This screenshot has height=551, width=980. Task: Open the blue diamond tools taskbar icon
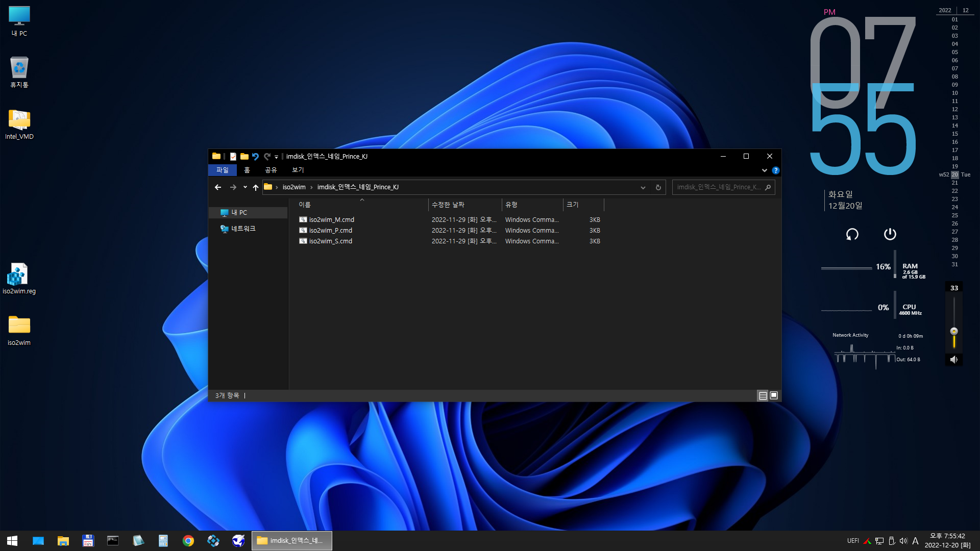[213, 541]
